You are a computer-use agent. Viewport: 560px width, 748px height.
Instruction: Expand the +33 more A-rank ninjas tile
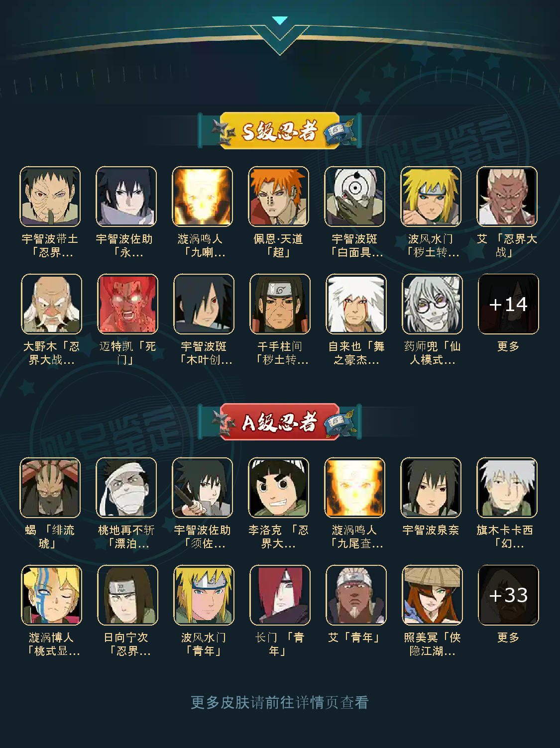click(x=508, y=595)
